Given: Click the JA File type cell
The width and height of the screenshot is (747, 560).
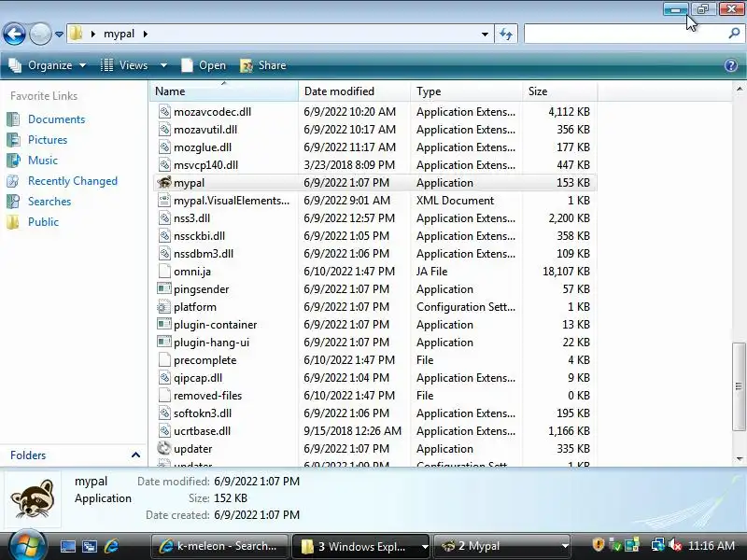Looking at the screenshot, I should (431, 272).
